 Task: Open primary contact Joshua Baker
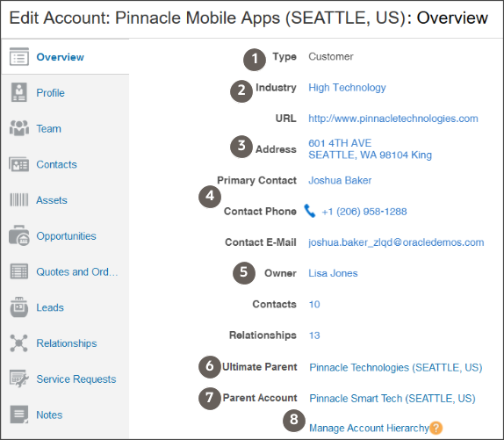coord(340,180)
